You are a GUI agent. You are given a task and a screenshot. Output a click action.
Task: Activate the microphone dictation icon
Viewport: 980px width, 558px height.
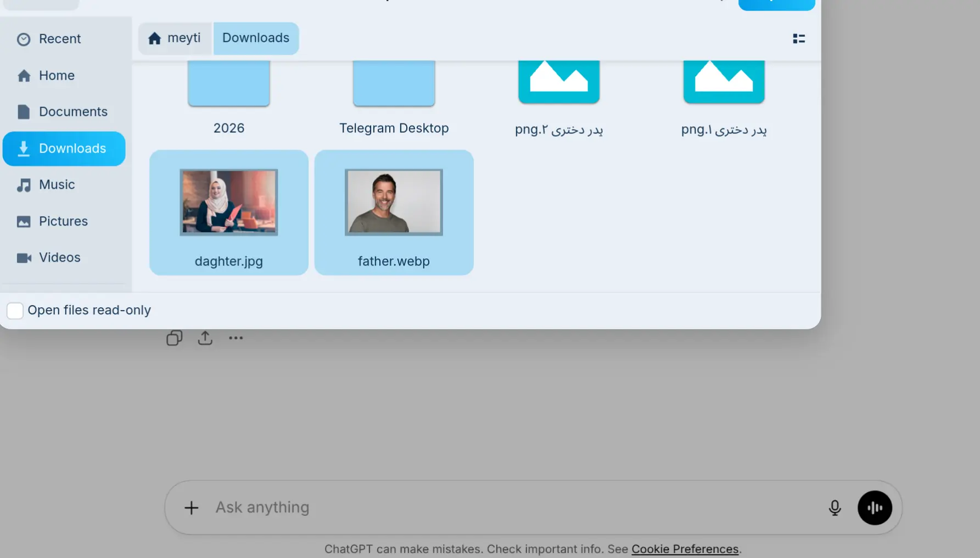click(x=834, y=508)
